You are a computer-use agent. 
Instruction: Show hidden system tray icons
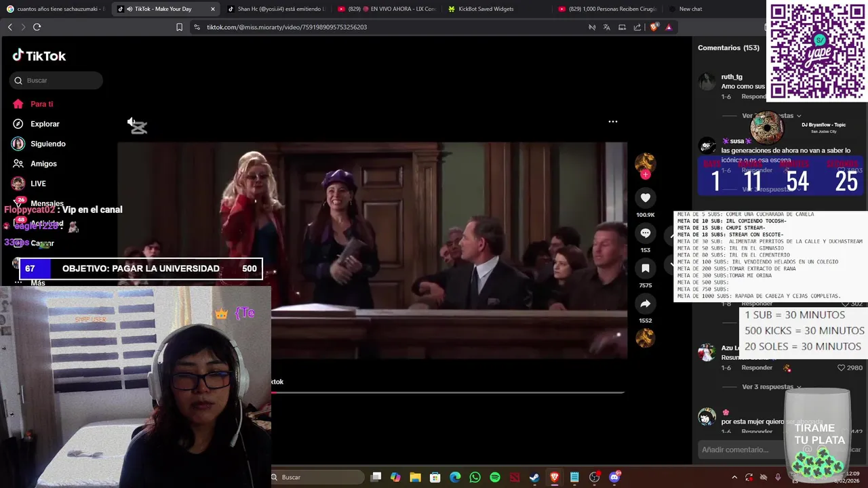pyautogui.click(x=734, y=477)
